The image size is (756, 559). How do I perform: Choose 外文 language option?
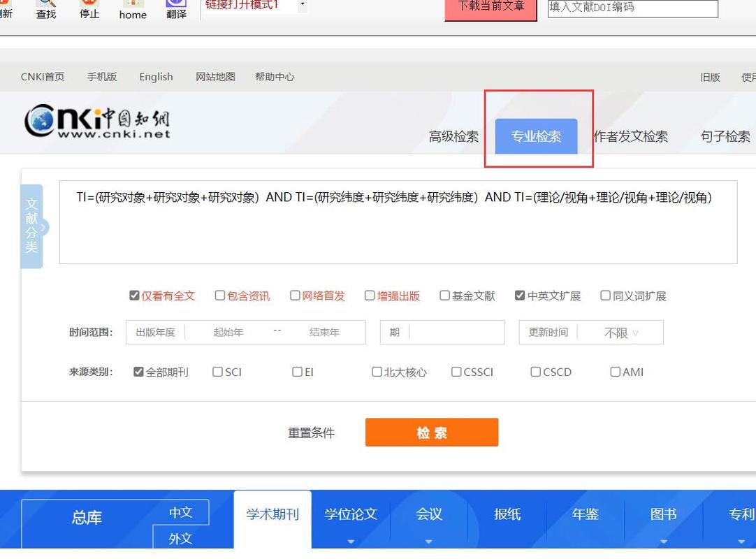click(x=181, y=538)
